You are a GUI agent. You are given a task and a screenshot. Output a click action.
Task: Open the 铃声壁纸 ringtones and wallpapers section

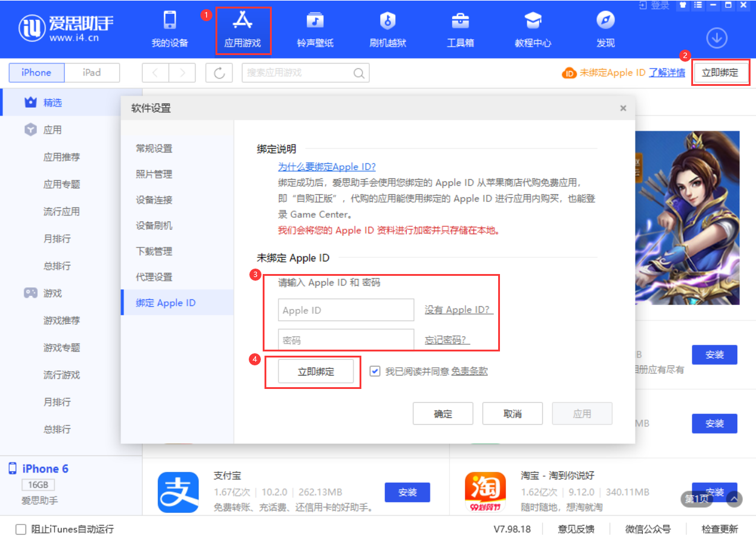point(314,29)
